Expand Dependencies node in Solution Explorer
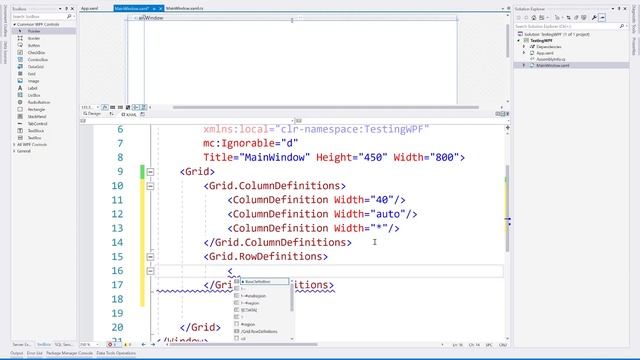640x360 pixels. click(524, 47)
